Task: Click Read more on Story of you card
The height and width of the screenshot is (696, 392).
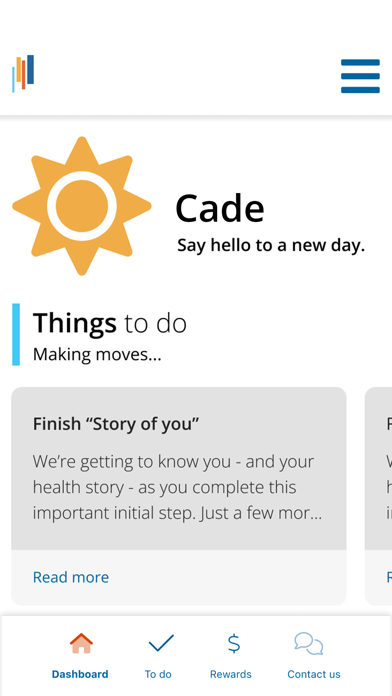Action: 71,577
